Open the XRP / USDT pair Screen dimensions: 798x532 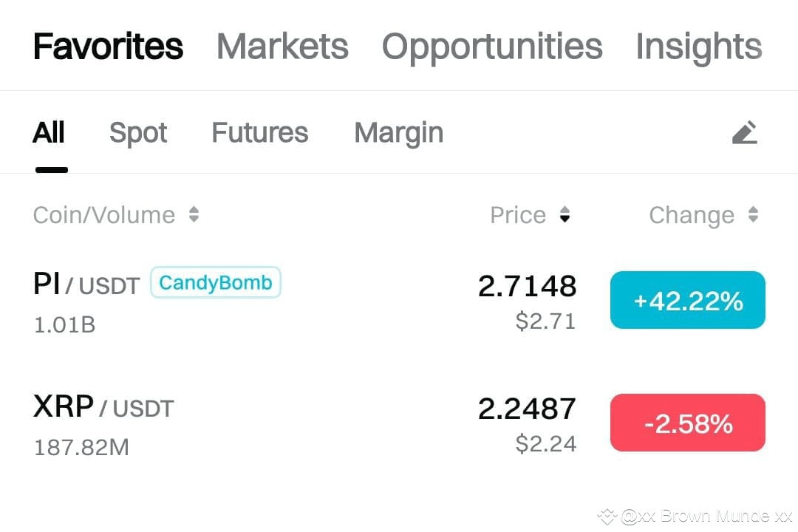click(x=103, y=407)
